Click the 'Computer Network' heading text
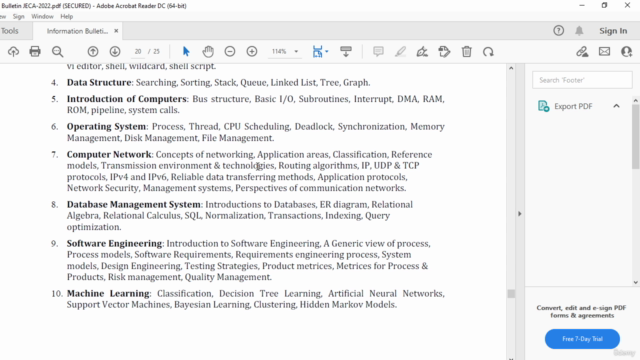640x360 pixels. click(109, 154)
